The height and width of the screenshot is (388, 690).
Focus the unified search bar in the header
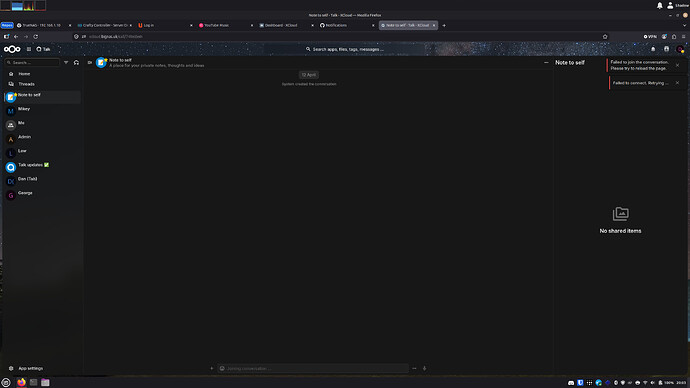(345, 49)
